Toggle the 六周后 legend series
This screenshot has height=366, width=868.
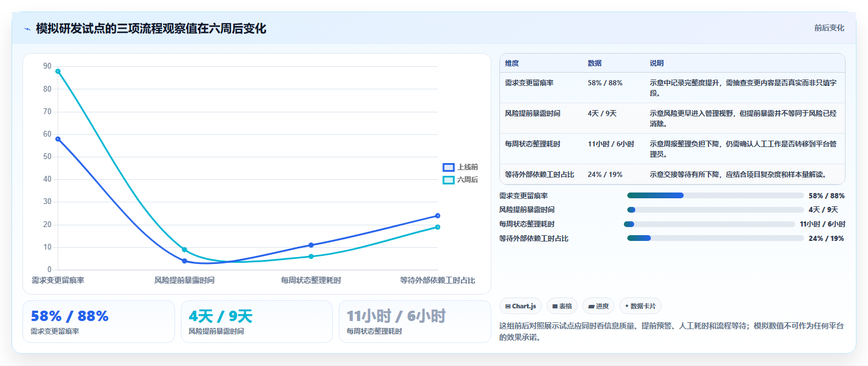pos(460,180)
